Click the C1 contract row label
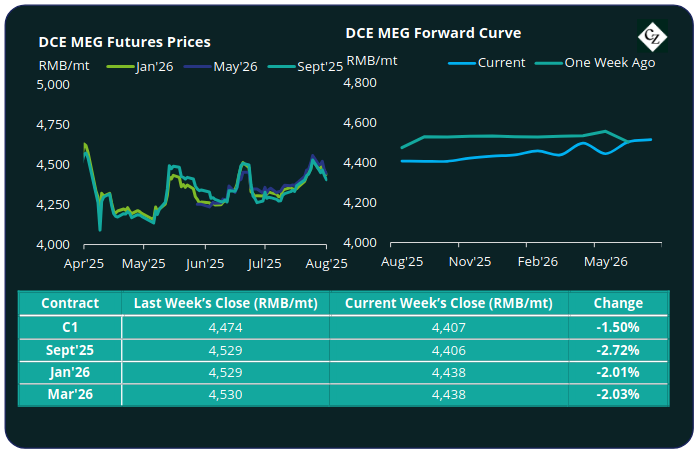This screenshot has height=454, width=697. (x=70, y=326)
